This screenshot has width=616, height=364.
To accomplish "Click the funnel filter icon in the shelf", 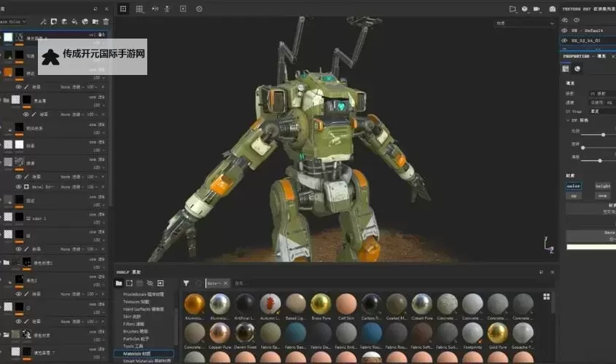I will click(x=186, y=283).
